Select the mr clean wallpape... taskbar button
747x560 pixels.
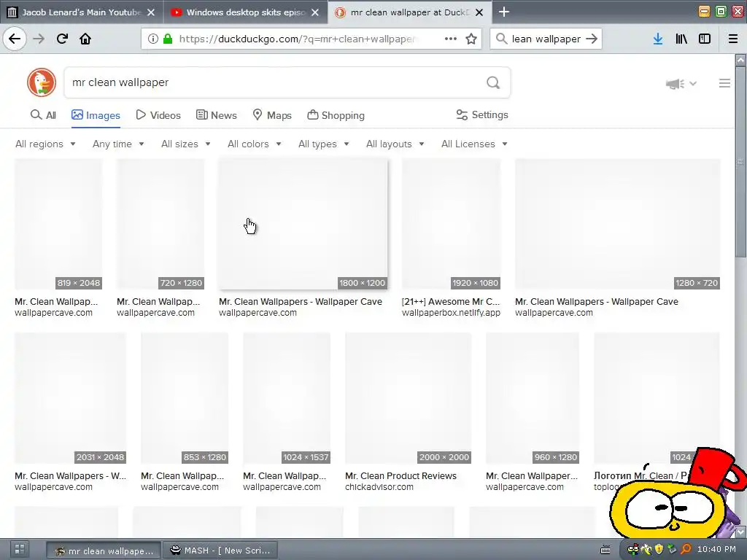pos(104,551)
